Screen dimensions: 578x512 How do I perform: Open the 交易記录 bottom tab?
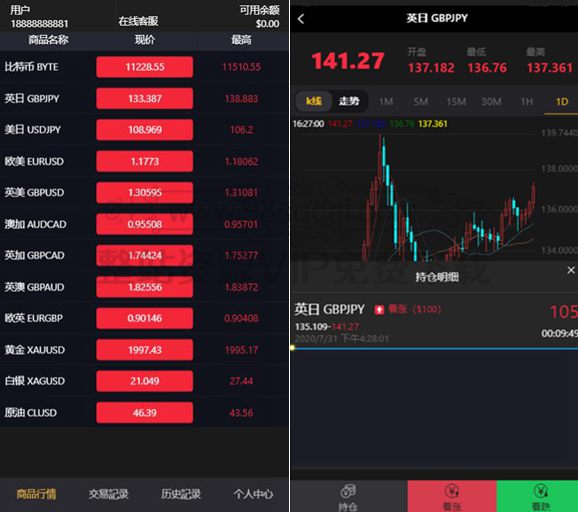(x=108, y=494)
